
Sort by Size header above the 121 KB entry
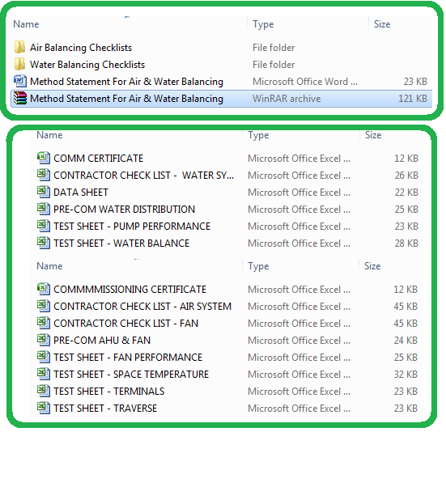382,24
